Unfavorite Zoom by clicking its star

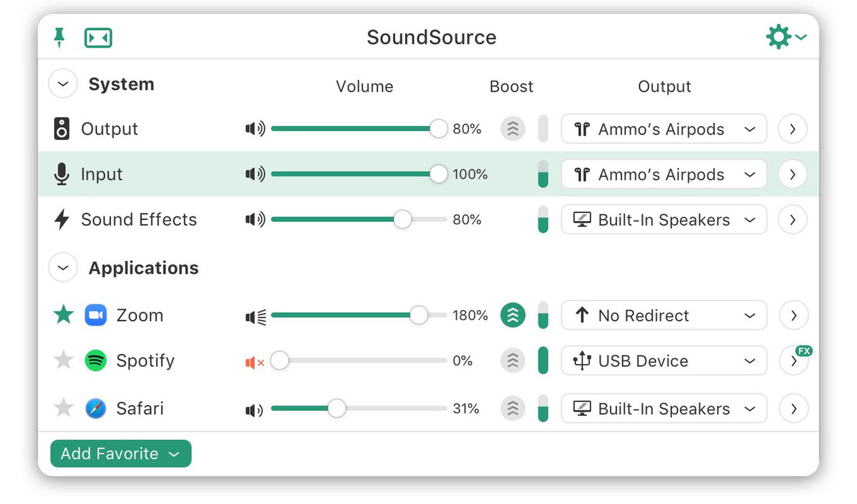point(62,315)
